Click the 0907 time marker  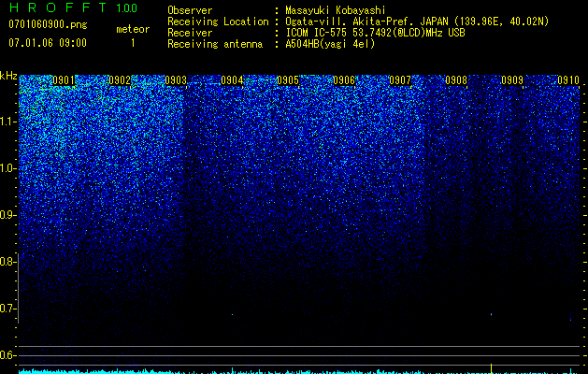[x=400, y=80]
